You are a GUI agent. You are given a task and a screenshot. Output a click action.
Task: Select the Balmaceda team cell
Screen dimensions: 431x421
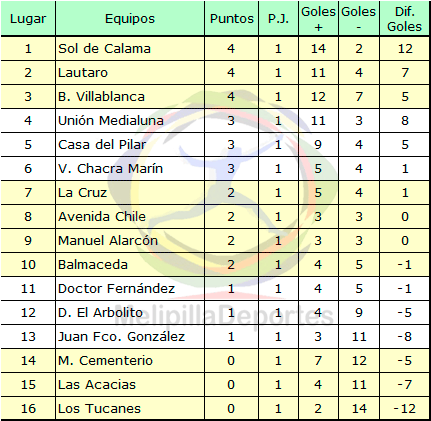coord(130,265)
